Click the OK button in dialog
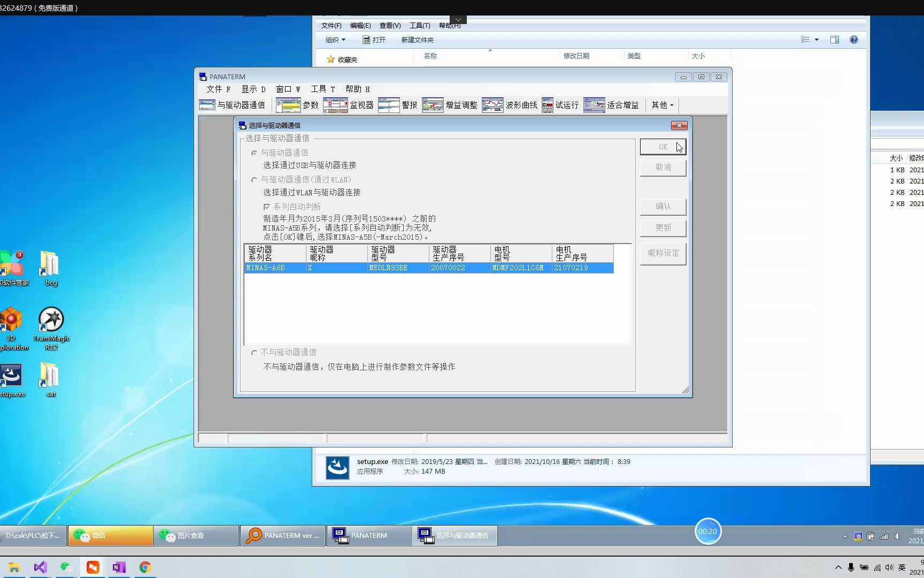924x578 pixels. (663, 147)
